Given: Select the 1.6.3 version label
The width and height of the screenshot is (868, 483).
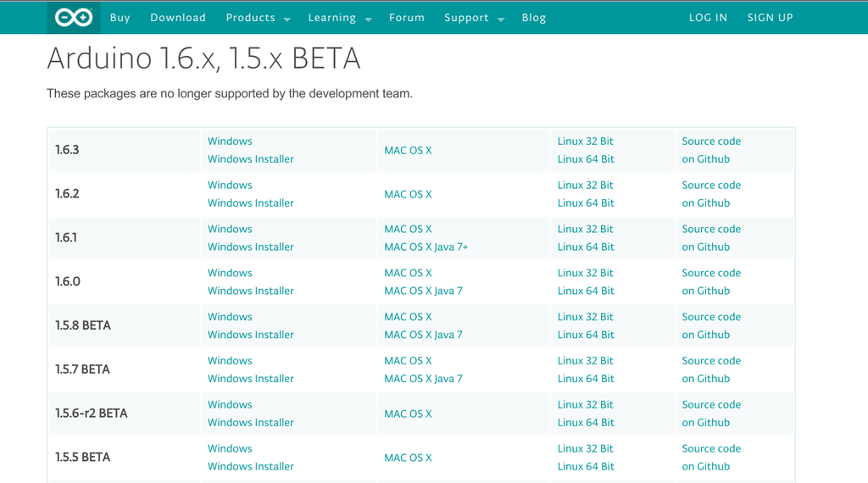Looking at the screenshot, I should tap(67, 150).
